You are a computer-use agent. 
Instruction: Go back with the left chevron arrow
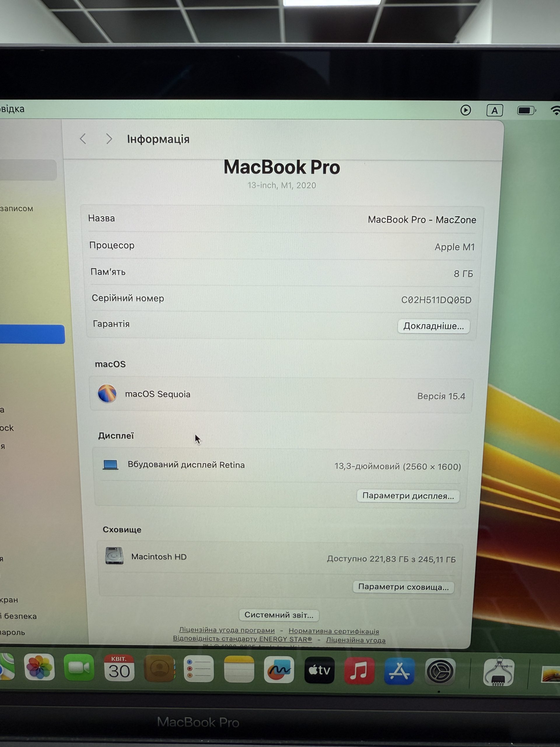(x=83, y=139)
